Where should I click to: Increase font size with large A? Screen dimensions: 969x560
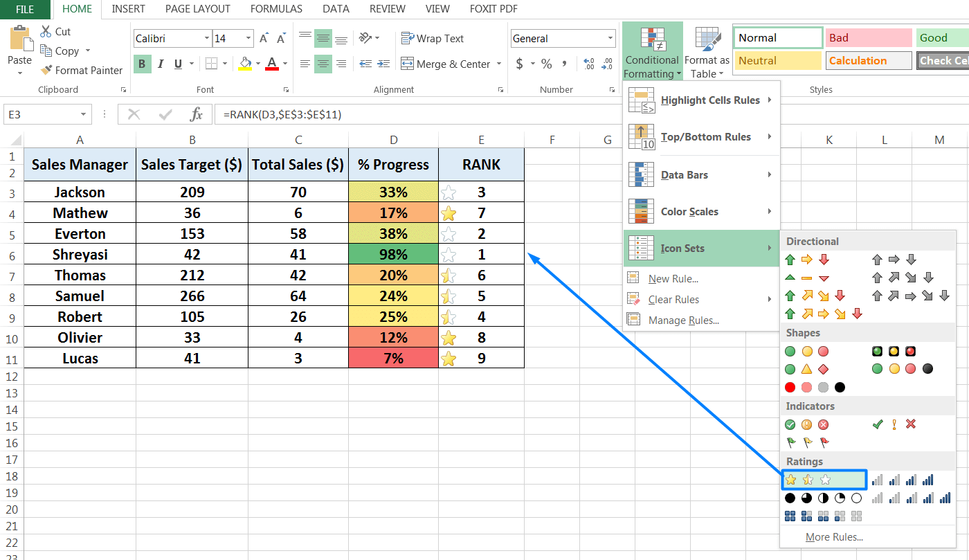(264, 39)
